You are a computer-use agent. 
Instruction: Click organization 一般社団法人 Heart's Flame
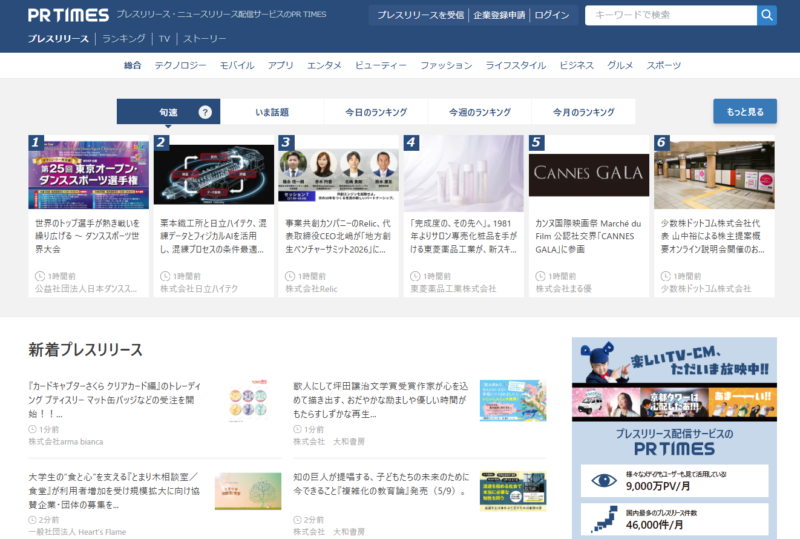click(x=77, y=532)
